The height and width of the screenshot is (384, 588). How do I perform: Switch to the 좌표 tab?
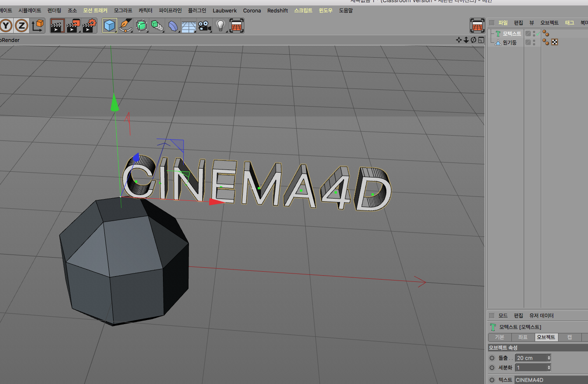pyautogui.click(x=523, y=337)
